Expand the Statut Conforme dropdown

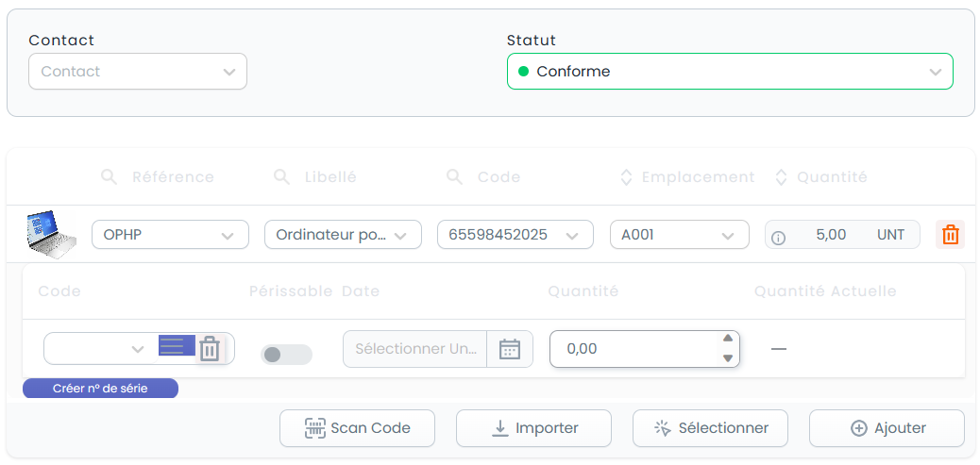tap(730, 71)
